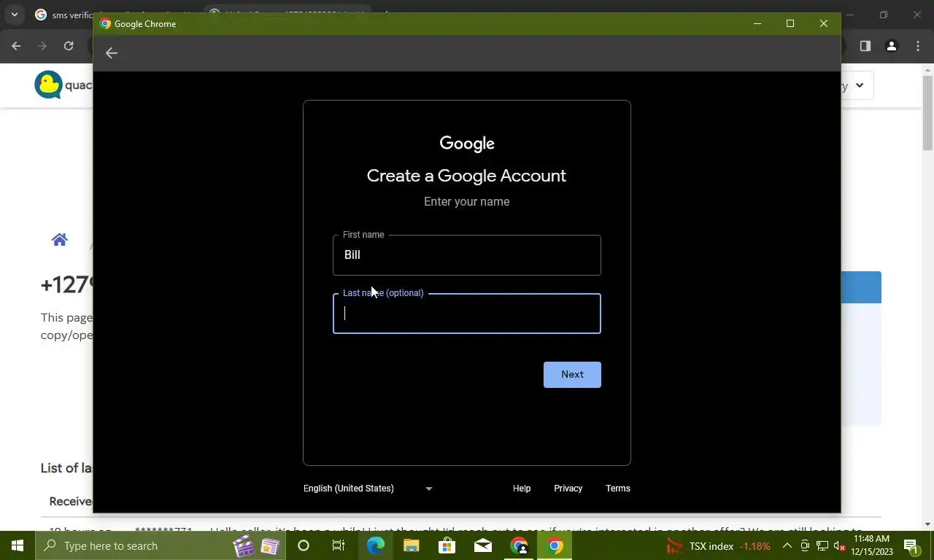The height and width of the screenshot is (560, 934).
Task: Open the notification center icon
Action: coord(911,546)
